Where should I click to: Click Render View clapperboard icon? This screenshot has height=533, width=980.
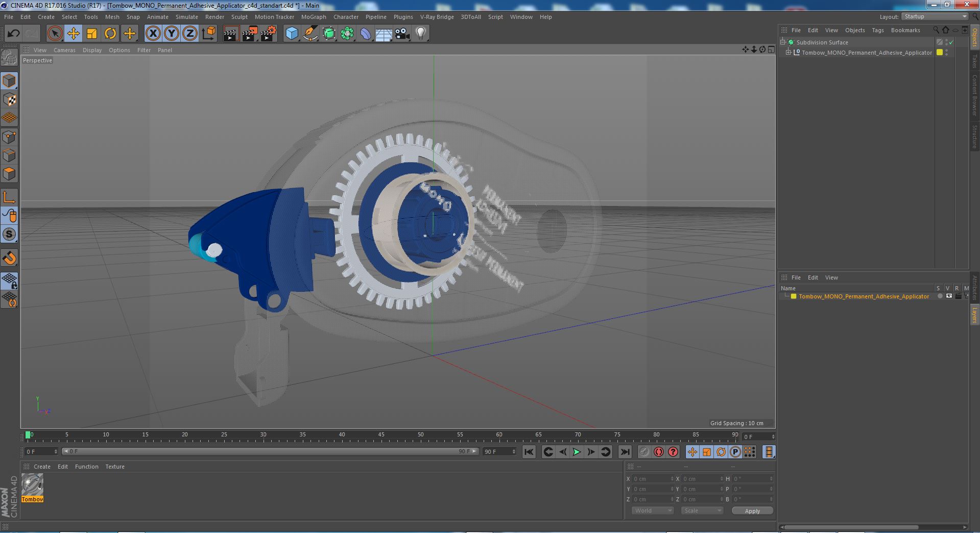tap(231, 34)
